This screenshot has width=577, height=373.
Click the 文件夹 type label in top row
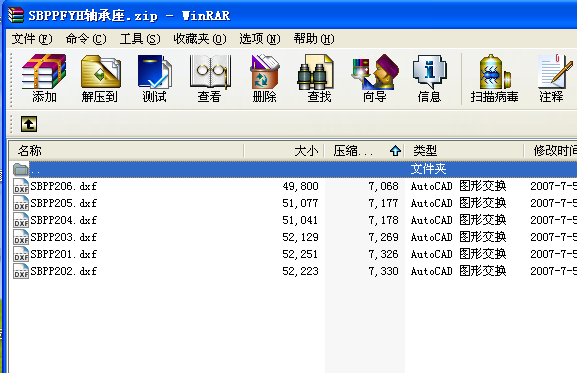[x=428, y=169]
